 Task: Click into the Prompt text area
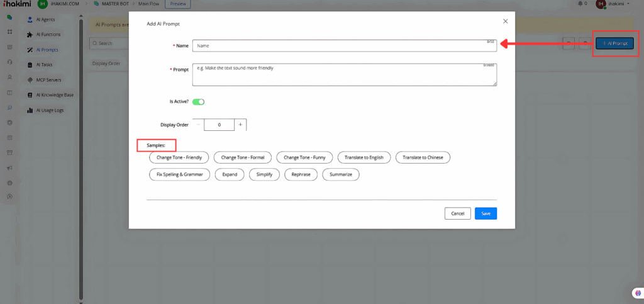[x=344, y=74]
